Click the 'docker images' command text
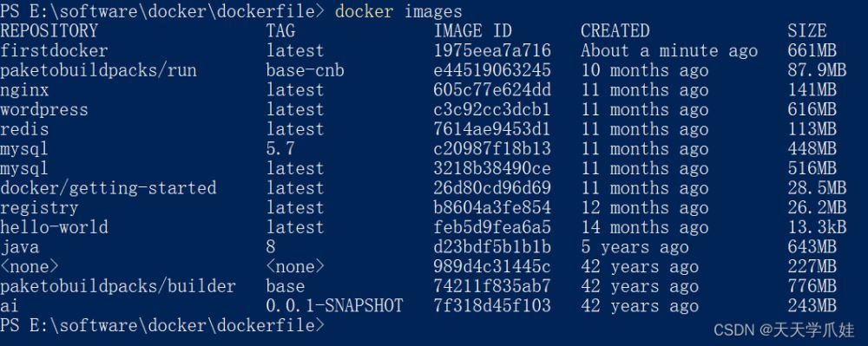 [398, 11]
